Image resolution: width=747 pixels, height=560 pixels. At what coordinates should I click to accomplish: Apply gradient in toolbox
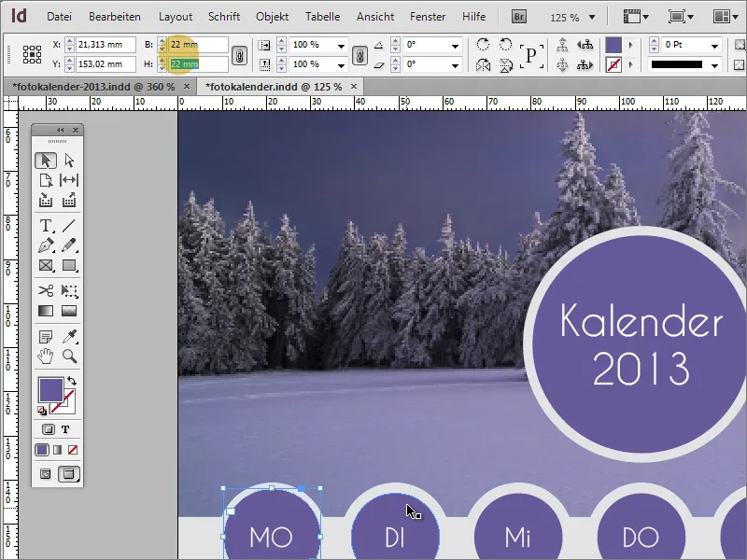click(57, 450)
